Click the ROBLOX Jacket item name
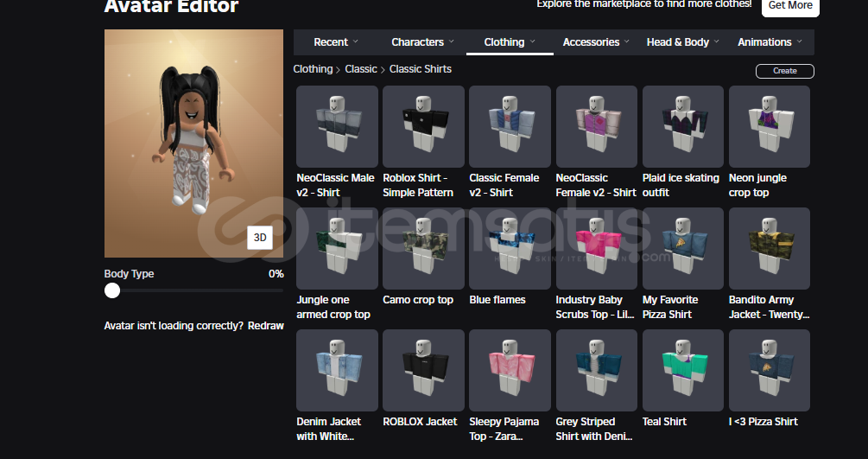This screenshot has width=868, height=459. 420,422
